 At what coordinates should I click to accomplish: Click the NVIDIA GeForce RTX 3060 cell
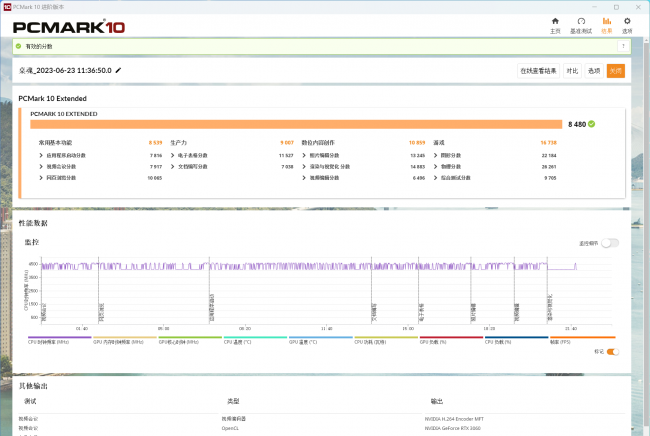pyautogui.click(x=453, y=428)
